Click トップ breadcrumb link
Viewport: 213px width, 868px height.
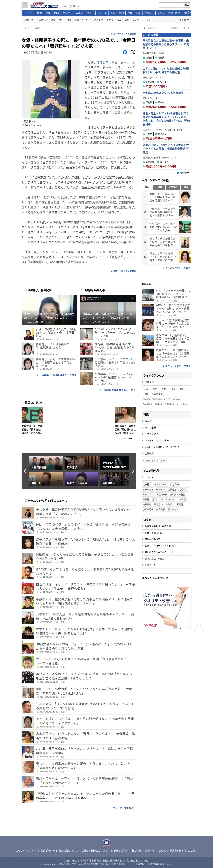click(x=25, y=28)
